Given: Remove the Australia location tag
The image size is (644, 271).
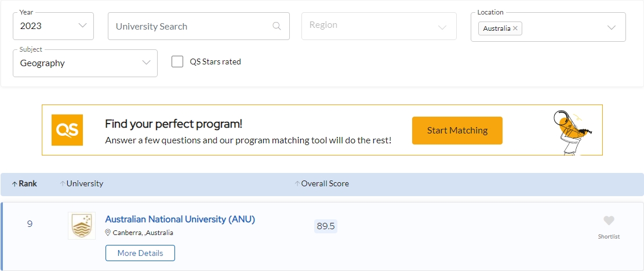Looking at the screenshot, I should pyautogui.click(x=515, y=28).
